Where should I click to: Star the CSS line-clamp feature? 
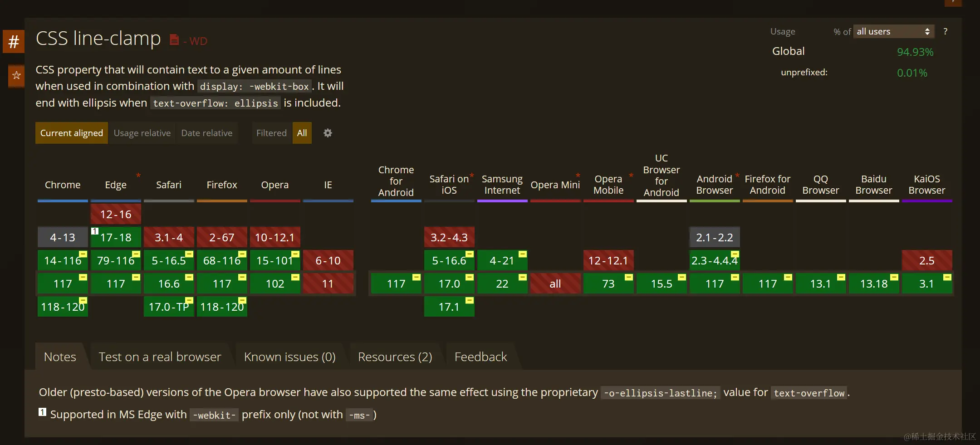[16, 75]
